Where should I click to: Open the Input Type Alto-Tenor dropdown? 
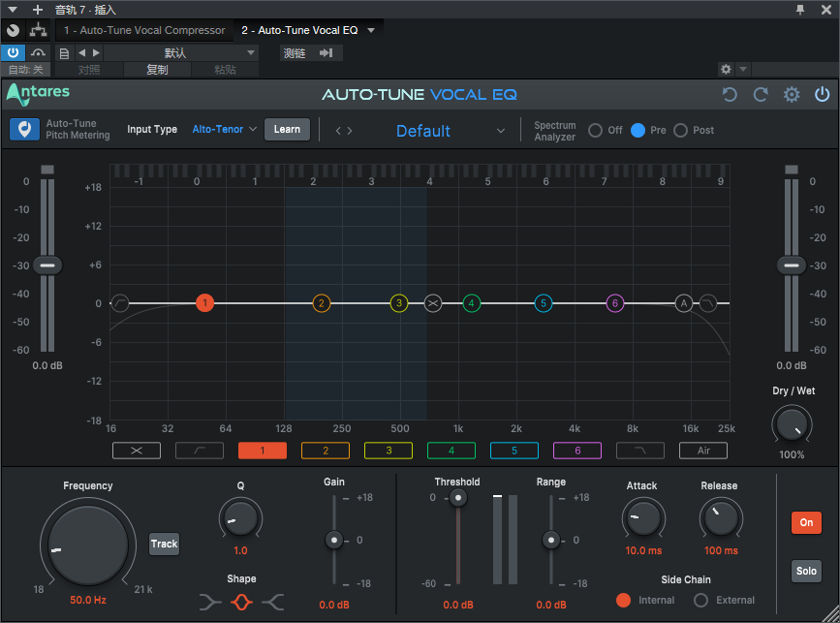click(x=225, y=129)
